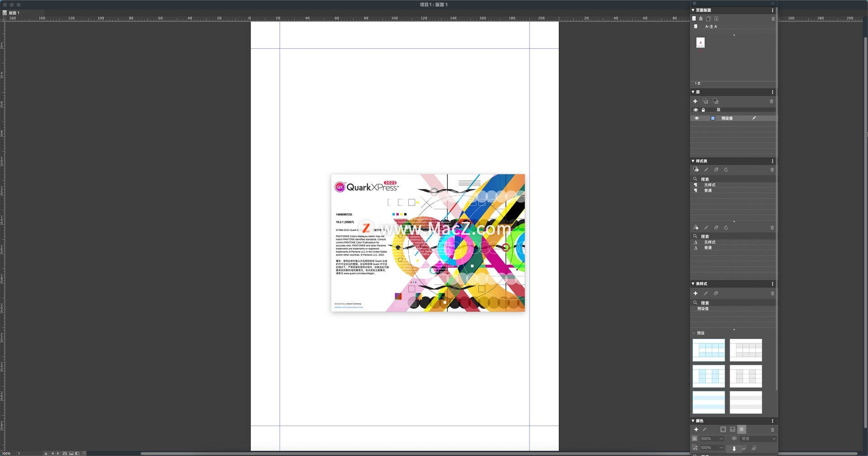868x456 pixels.
Task: Toggle the all-layers eye icon in header
Action: click(696, 110)
